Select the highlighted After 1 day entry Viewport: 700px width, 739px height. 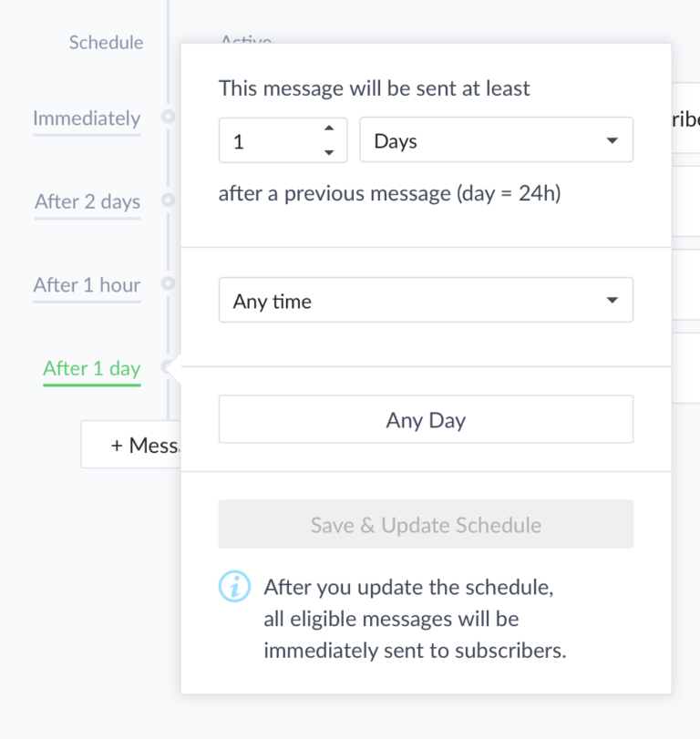[x=91, y=368]
